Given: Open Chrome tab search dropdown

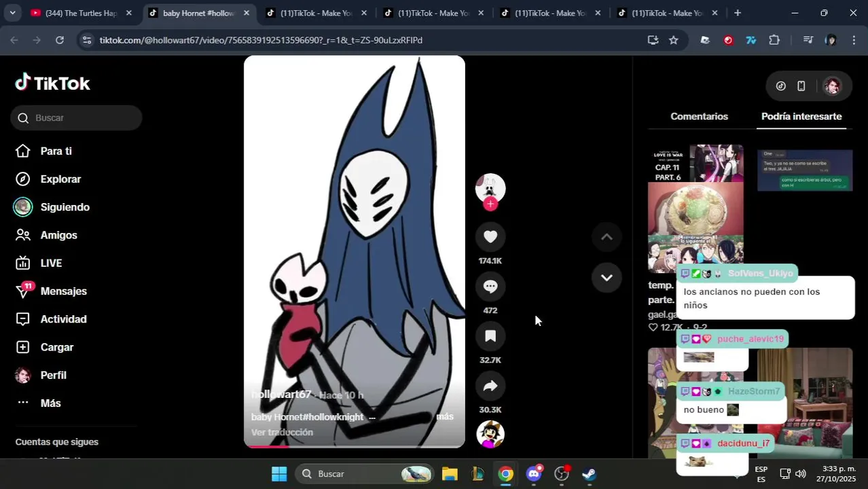Looking at the screenshot, I should [x=12, y=13].
